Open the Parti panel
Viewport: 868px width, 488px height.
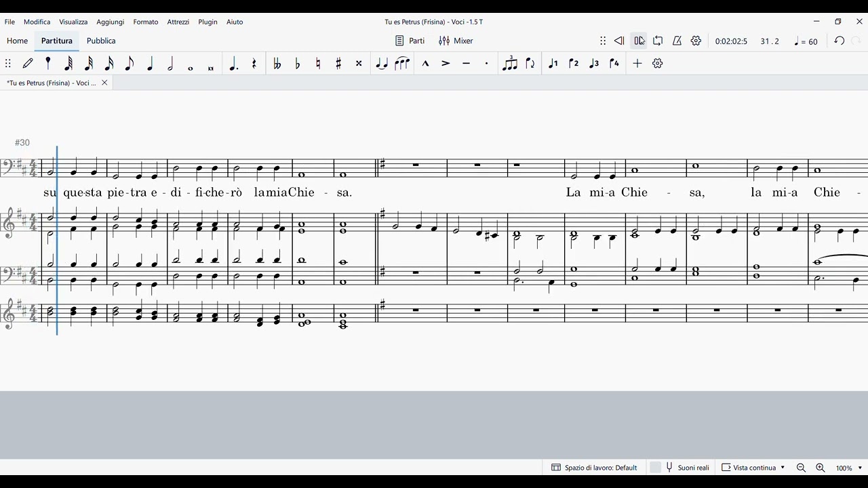[x=410, y=41]
